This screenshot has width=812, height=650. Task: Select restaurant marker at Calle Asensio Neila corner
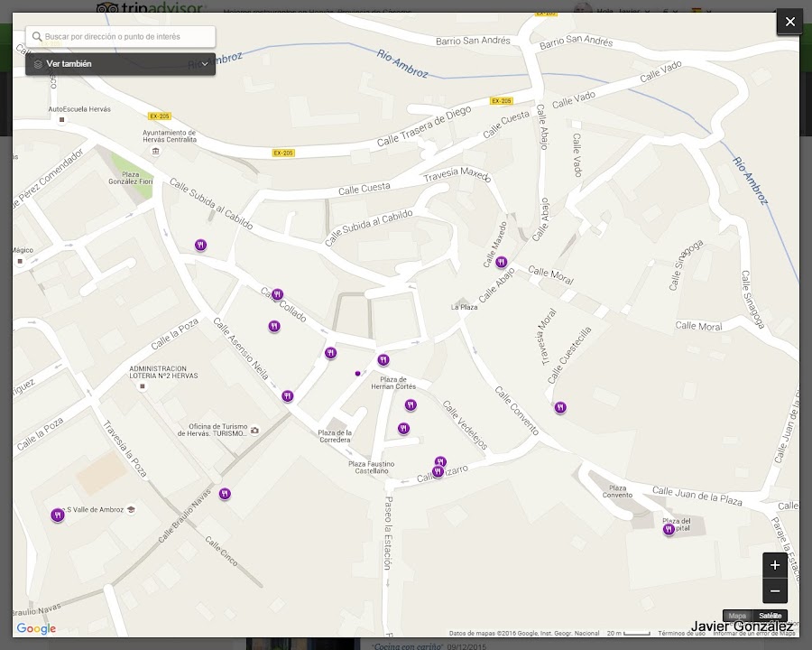pos(288,396)
